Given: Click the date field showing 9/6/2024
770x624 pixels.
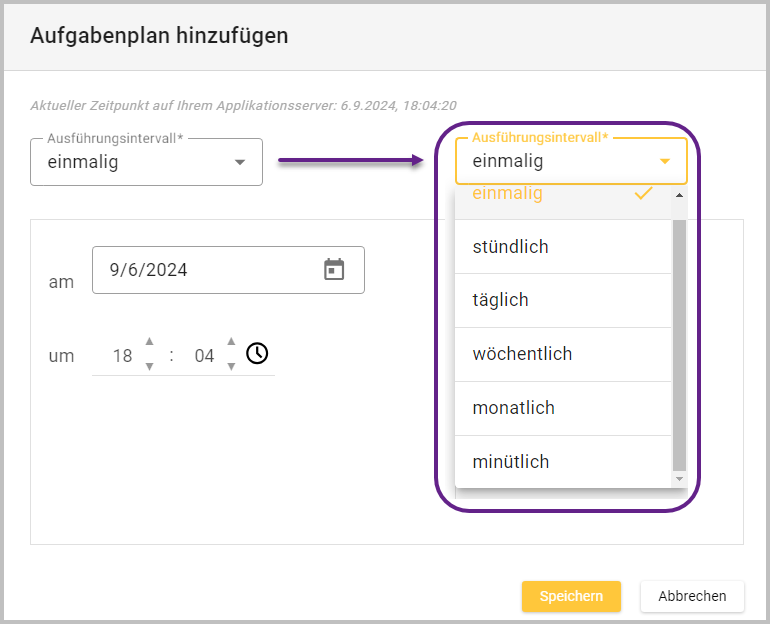Looking at the screenshot, I should pyautogui.click(x=200, y=270).
